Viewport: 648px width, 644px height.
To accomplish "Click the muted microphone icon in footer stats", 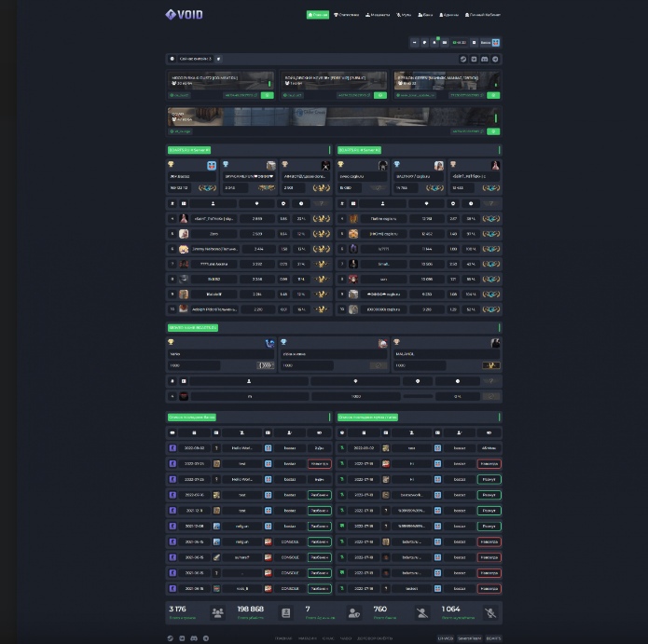I will coord(490,612).
